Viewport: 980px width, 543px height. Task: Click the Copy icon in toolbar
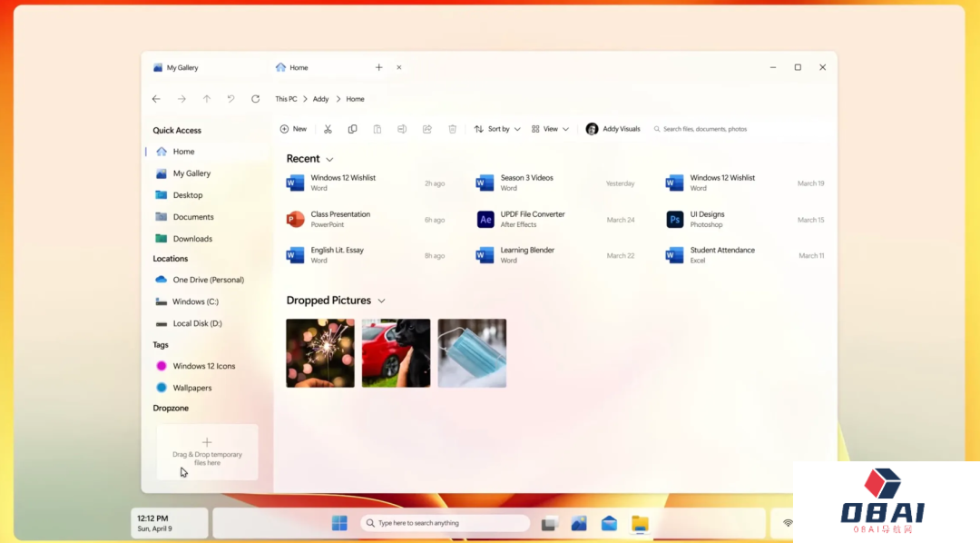(352, 129)
